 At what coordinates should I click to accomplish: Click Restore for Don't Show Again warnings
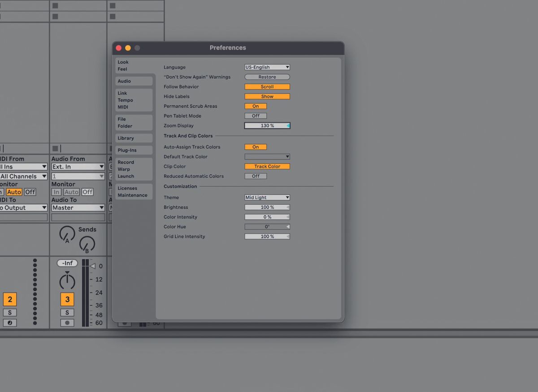[267, 77]
